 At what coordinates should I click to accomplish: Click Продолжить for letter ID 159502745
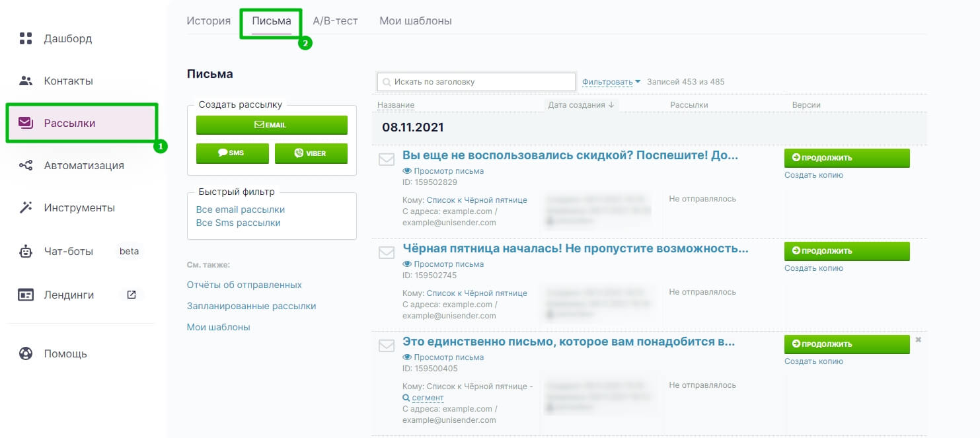click(847, 251)
